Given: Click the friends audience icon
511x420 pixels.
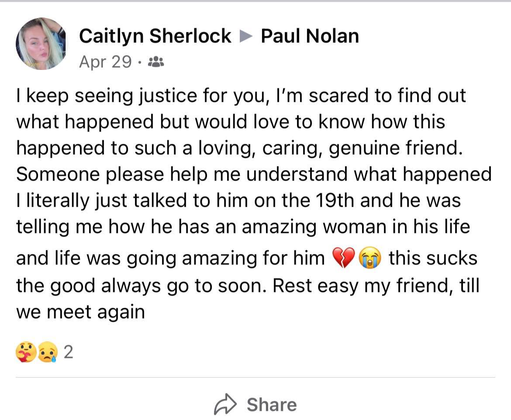Looking at the screenshot, I should (x=156, y=62).
